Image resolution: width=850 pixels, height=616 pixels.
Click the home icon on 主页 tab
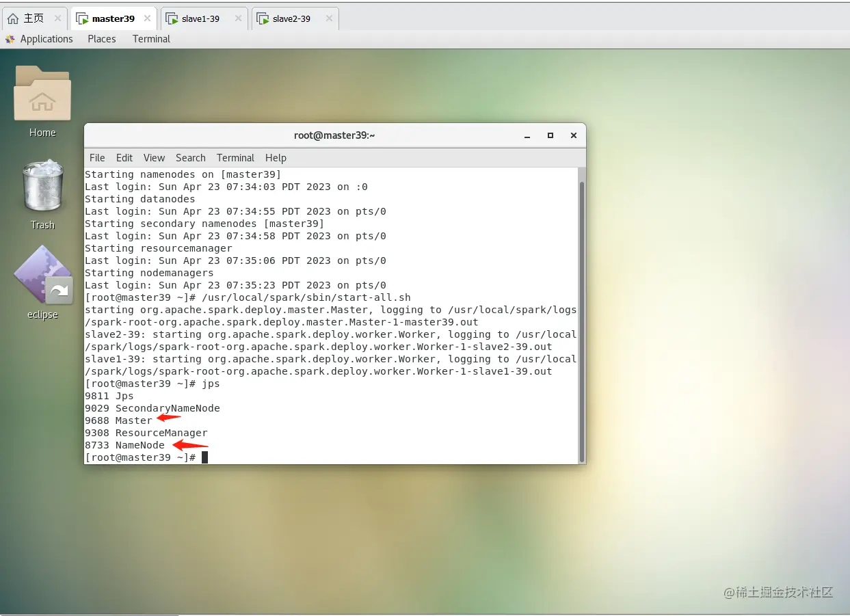13,18
